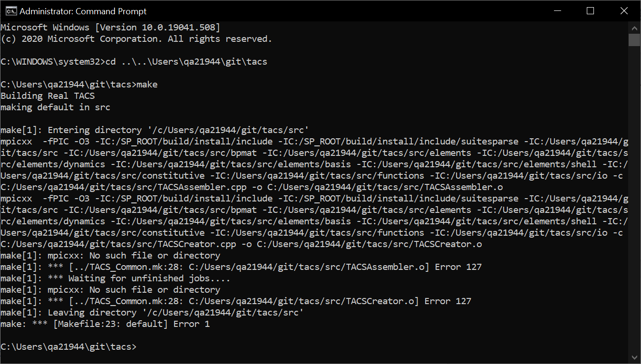Screen dimensions: 641x364
Task: Click the 'Waiting for unfinished jobs' line
Action: point(116,278)
